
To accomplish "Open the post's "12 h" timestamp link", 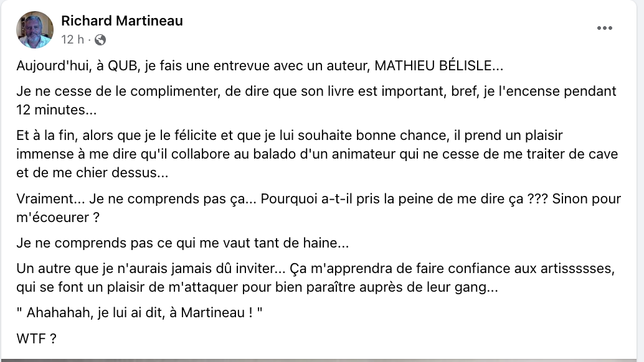I will (72, 39).
